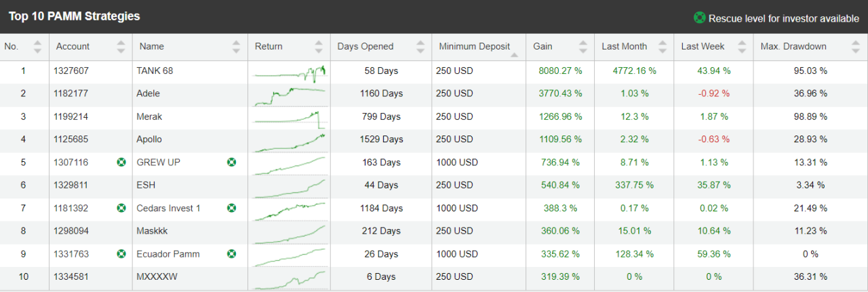868x292 pixels.
Task: View the Apollo return sparkline chart
Action: 290,140
